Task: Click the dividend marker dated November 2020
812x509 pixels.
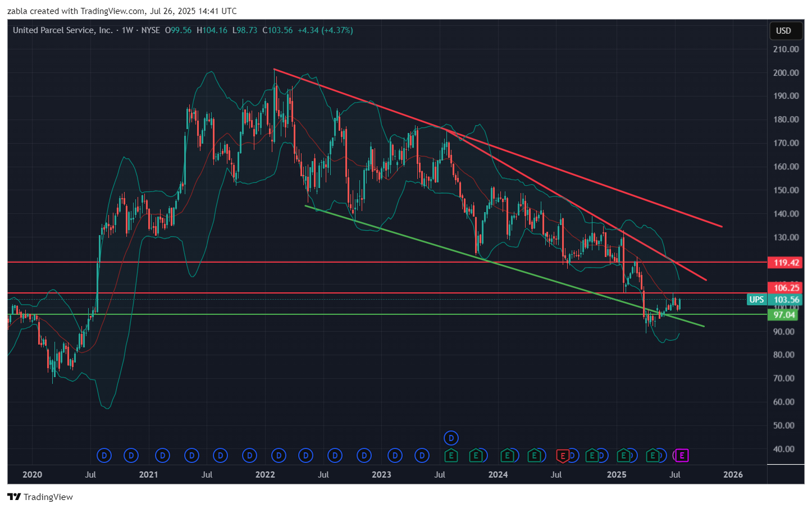Action: [x=131, y=456]
